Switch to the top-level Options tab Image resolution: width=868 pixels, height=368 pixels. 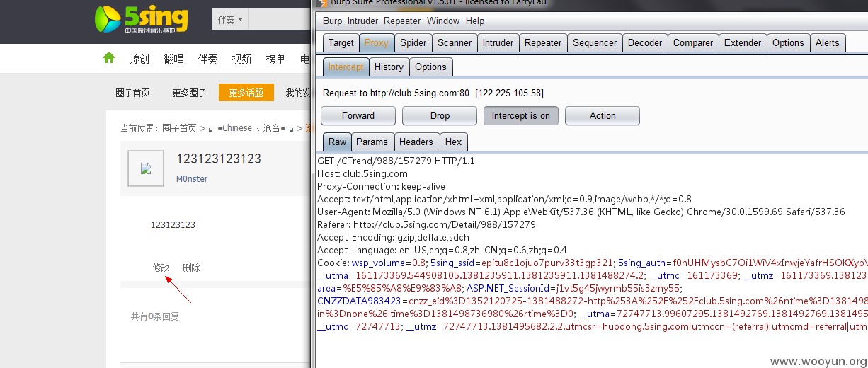788,42
